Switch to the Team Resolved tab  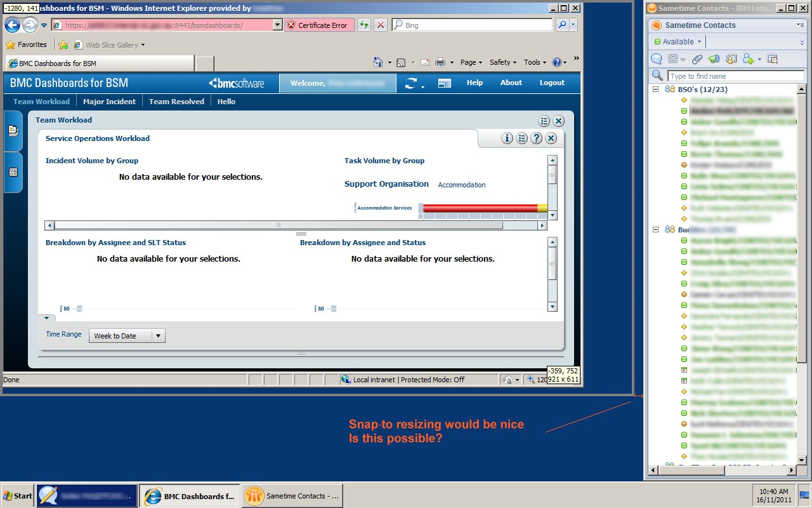click(176, 102)
